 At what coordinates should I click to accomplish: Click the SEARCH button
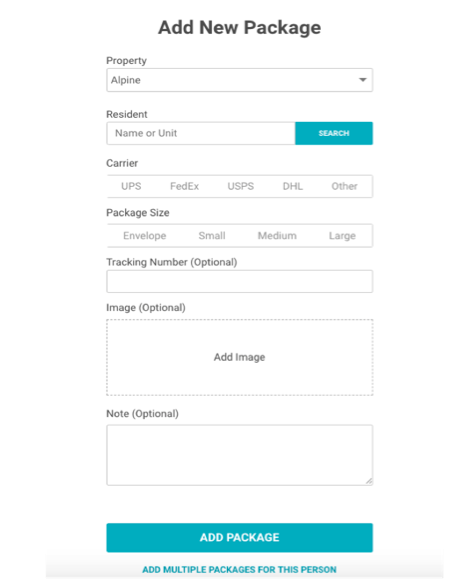334,133
